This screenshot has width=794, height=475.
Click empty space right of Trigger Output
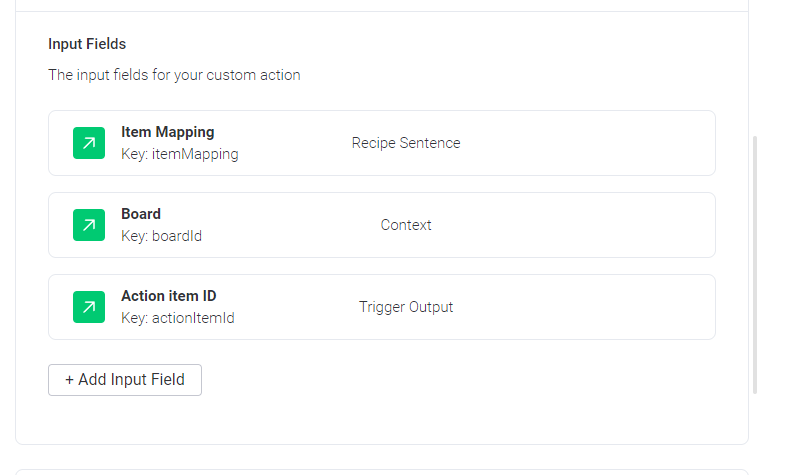coord(582,307)
